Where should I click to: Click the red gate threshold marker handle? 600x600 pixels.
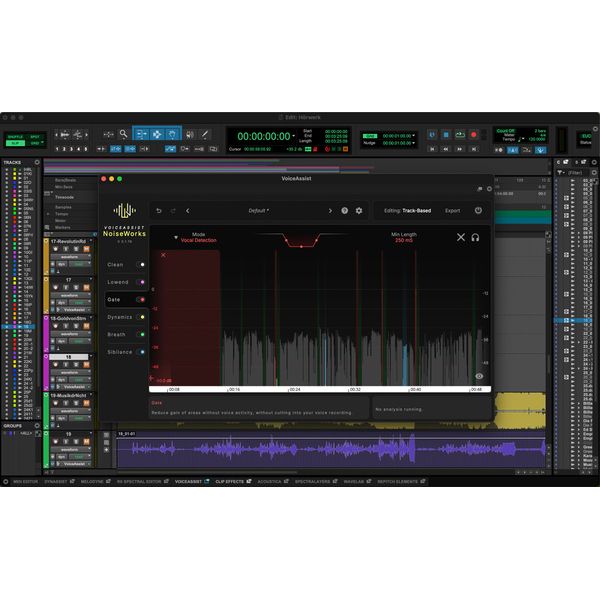pyautogui.click(x=152, y=378)
